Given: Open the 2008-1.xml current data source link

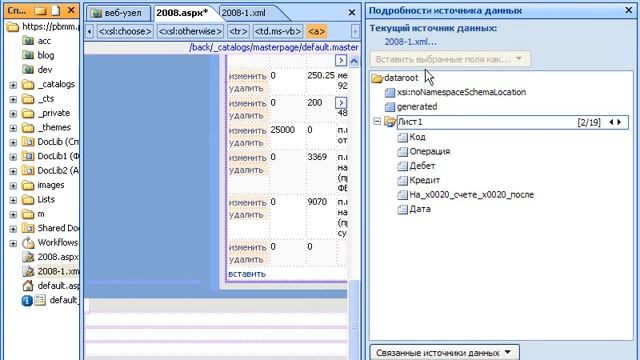Looking at the screenshot, I should pos(410,42).
